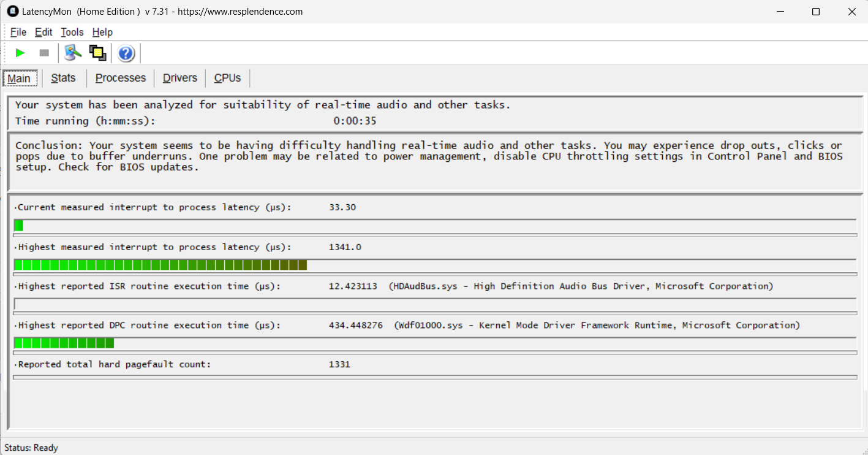Click the ISR time value 12.423113
The width and height of the screenshot is (868, 455).
tap(353, 286)
